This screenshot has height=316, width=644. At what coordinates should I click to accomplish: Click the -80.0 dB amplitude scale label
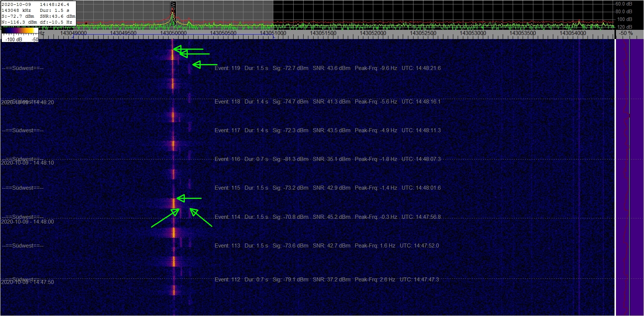[x=623, y=12]
